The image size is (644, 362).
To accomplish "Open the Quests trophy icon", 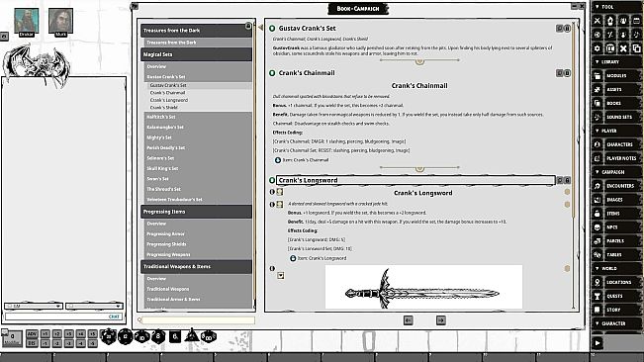I will point(598,296).
